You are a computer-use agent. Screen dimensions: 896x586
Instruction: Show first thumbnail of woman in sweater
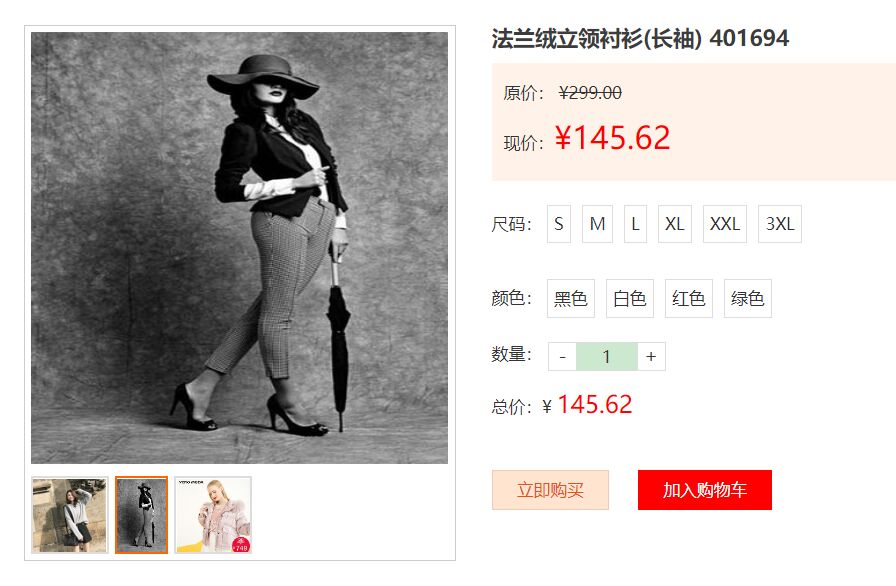pos(70,515)
